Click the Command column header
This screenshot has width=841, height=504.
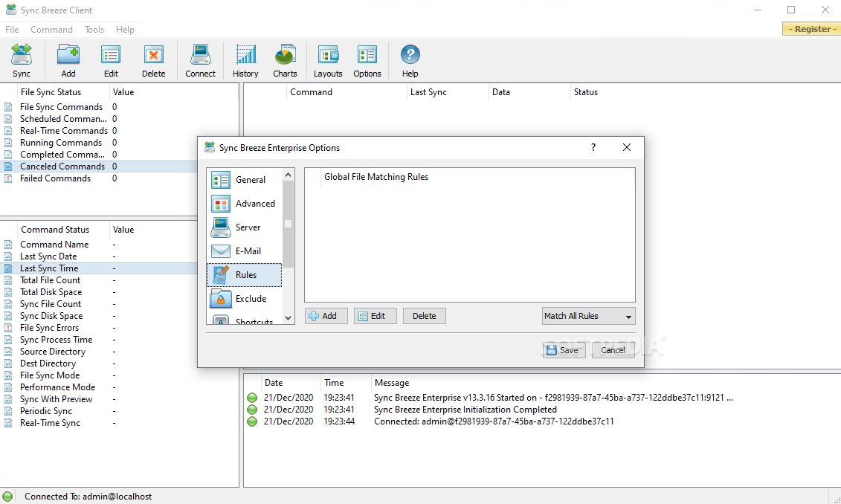coord(347,92)
